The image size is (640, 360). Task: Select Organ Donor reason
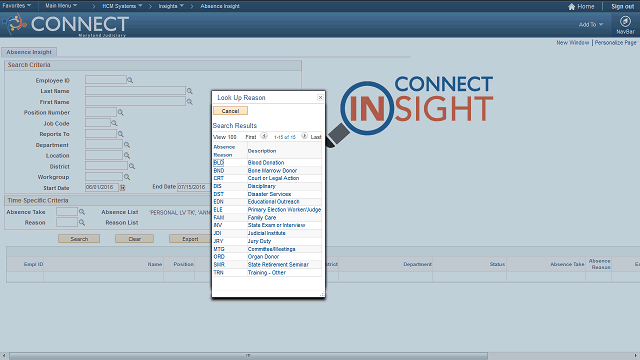point(263,257)
